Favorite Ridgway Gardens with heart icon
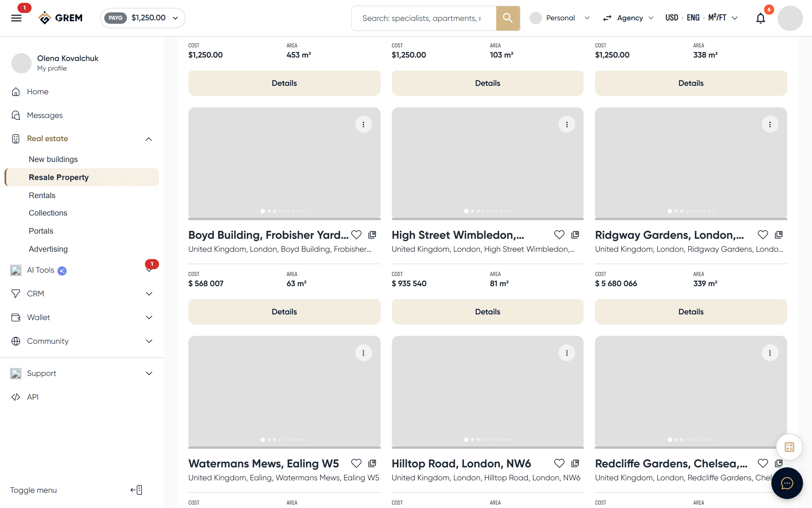This screenshot has height=508, width=812. [x=763, y=235]
